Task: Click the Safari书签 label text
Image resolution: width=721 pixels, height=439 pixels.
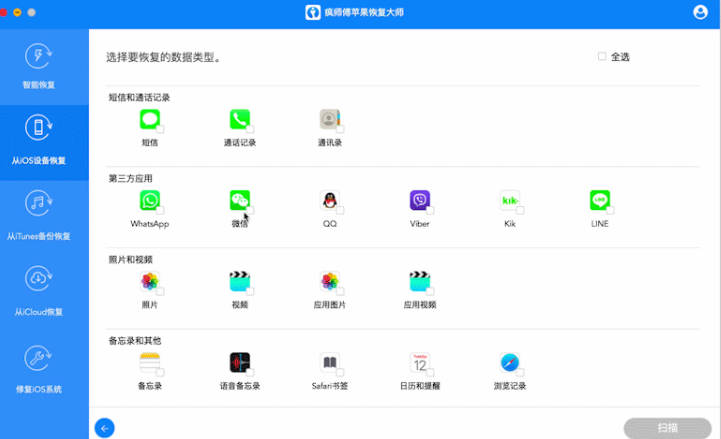Action: tap(330, 386)
